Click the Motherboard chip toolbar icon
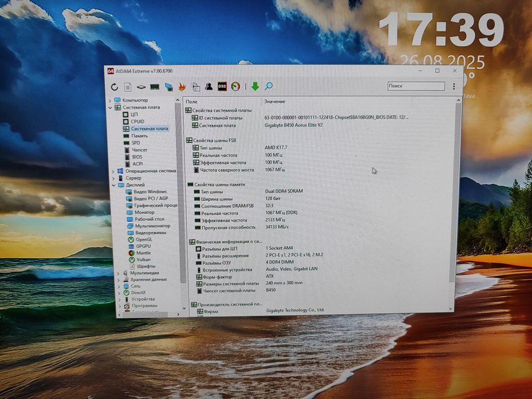 (141, 87)
